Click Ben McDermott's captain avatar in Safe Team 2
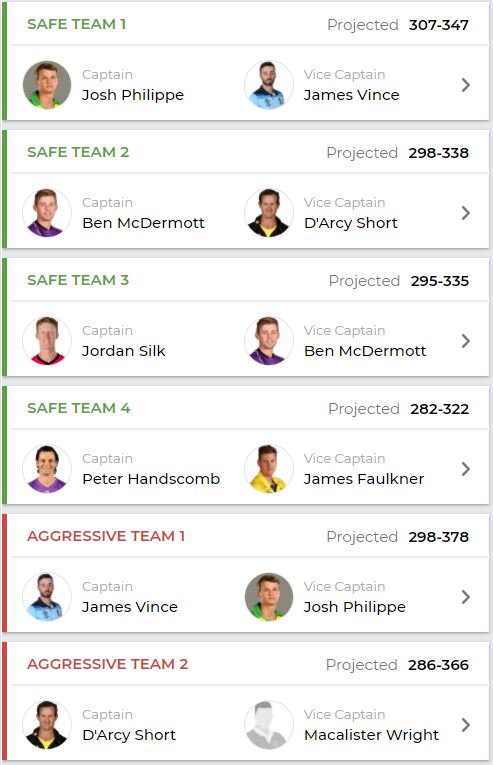Screen dimensions: 493x765 pyautogui.click(x=47, y=213)
